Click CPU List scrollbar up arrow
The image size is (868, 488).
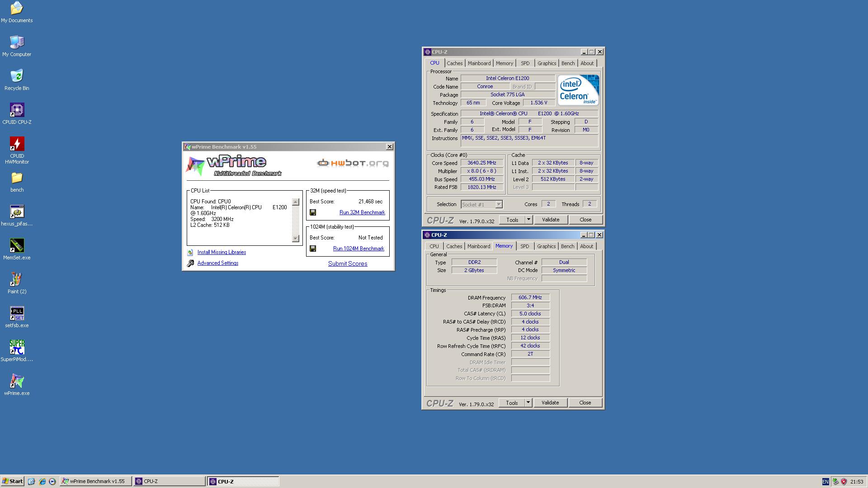coord(296,202)
